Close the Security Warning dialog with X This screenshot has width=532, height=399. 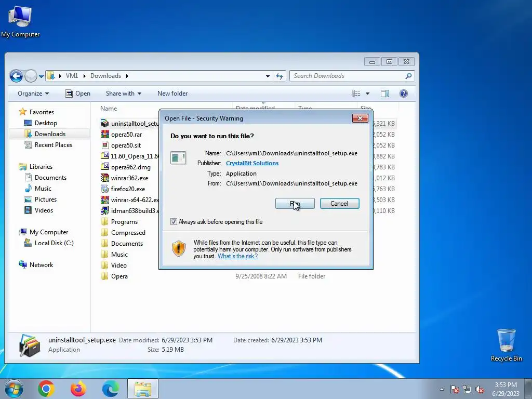pyautogui.click(x=360, y=118)
